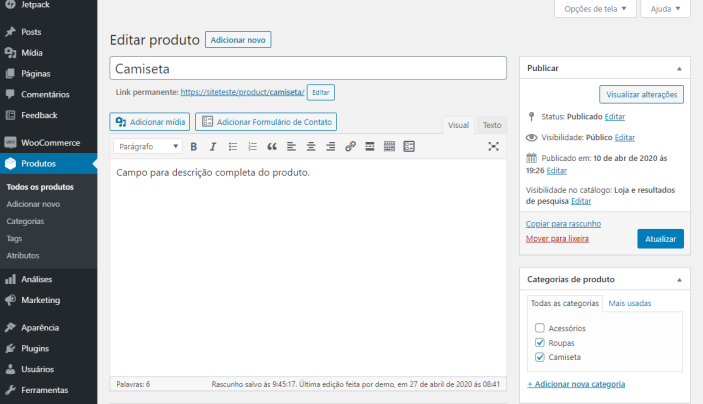Click the product title field Camiseta
The height and width of the screenshot is (404, 703).
point(308,69)
